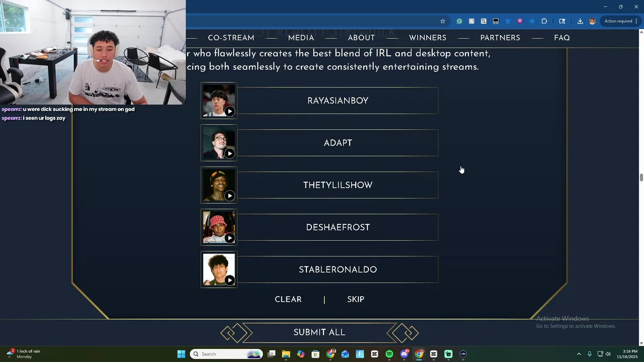This screenshot has width=644, height=362.
Task: Vote for RAYASIANBOY
Action: tap(338, 101)
